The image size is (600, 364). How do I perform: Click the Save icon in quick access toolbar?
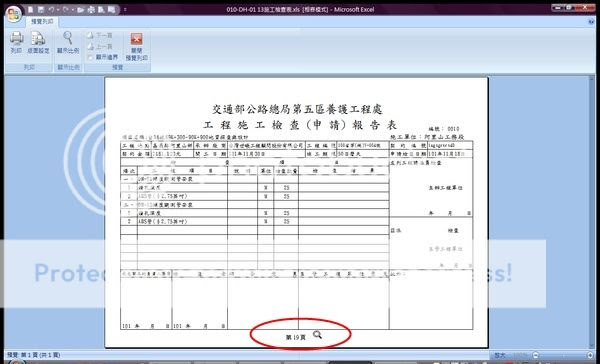point(41,9)
